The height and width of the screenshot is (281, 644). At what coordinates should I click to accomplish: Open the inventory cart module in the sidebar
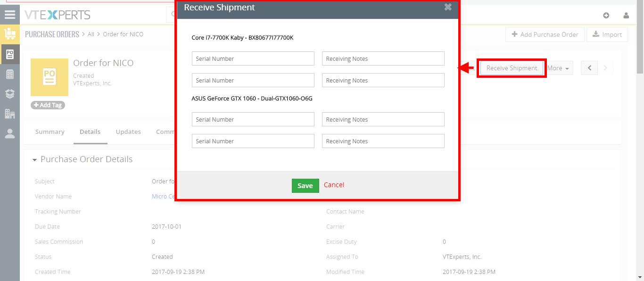point(10,34)
